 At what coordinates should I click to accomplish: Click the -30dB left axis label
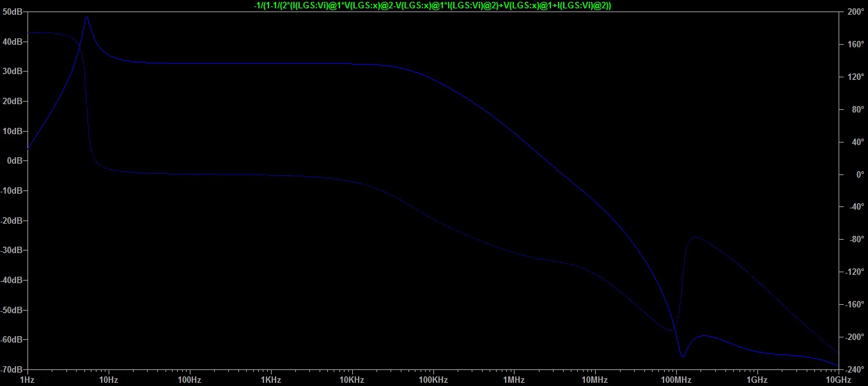click(x=12, y=250)
